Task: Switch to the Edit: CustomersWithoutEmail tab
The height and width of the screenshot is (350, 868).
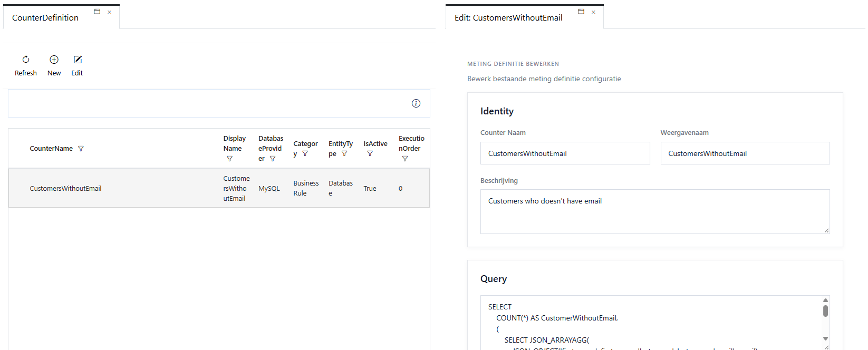Action: [508, 18]
